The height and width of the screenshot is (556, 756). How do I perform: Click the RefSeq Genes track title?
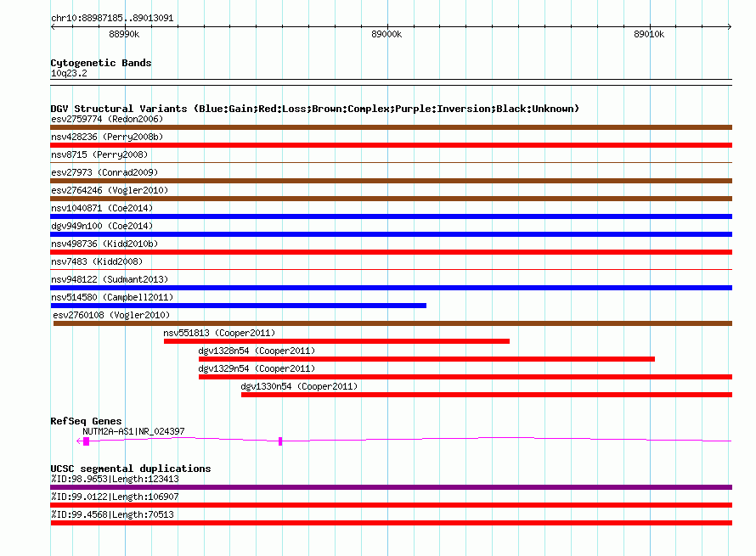pyautogui.click(x=86, y=421)
